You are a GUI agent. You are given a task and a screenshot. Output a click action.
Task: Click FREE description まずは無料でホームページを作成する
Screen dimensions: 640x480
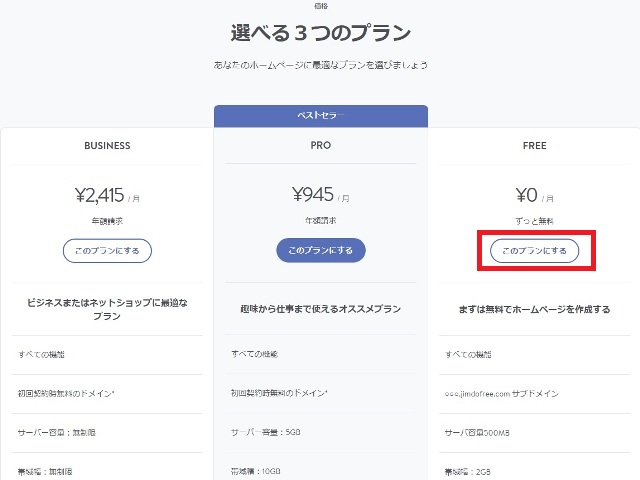[x=534, y=309]
